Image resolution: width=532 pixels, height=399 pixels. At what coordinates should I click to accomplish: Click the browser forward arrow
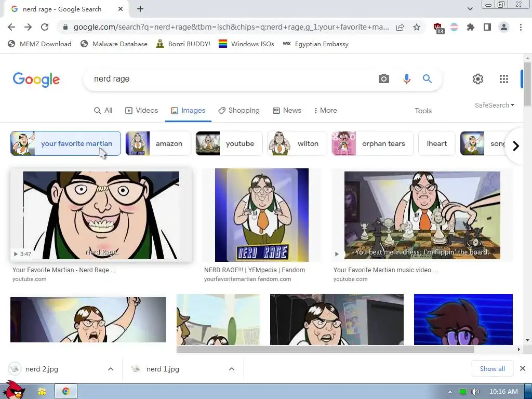28,27
